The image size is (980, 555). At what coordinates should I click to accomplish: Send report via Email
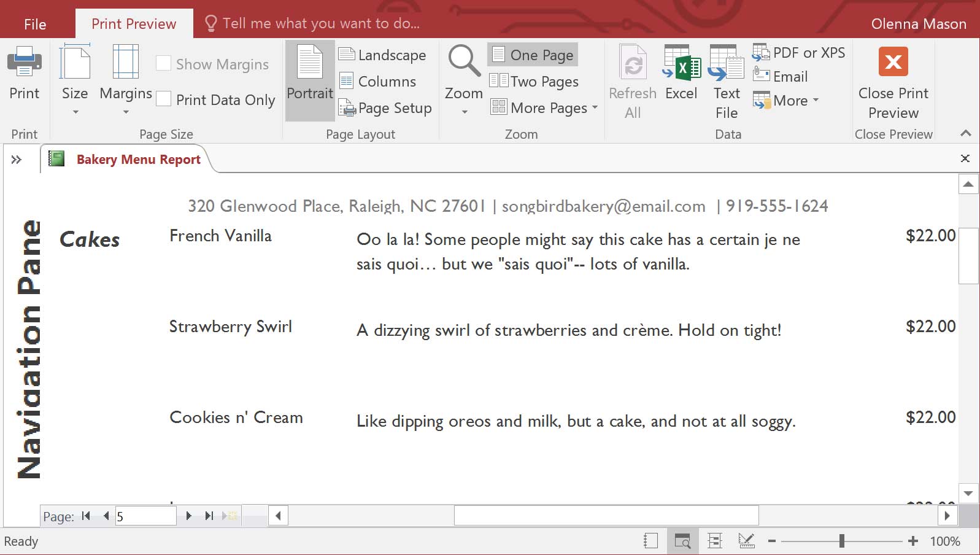tap(781, 77)
